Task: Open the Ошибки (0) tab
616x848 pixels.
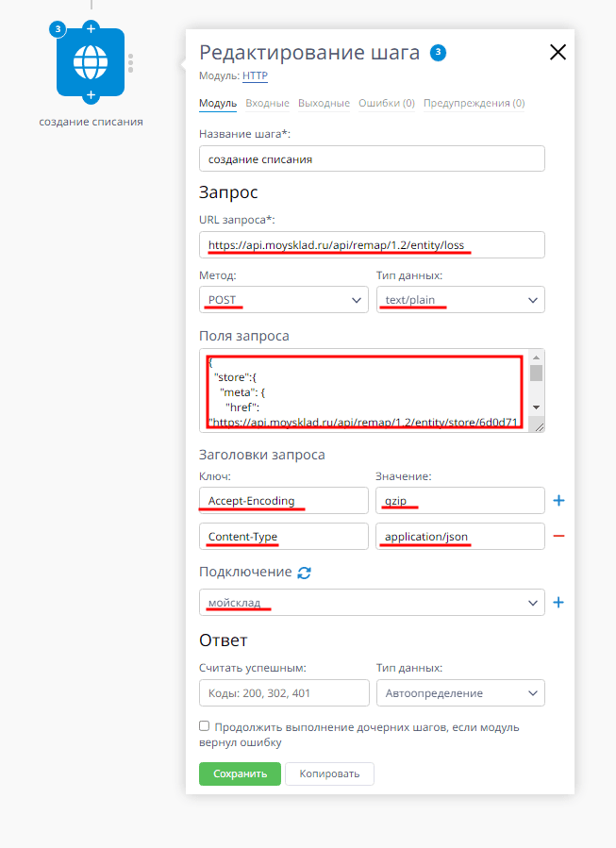Action: coord(387,103)
